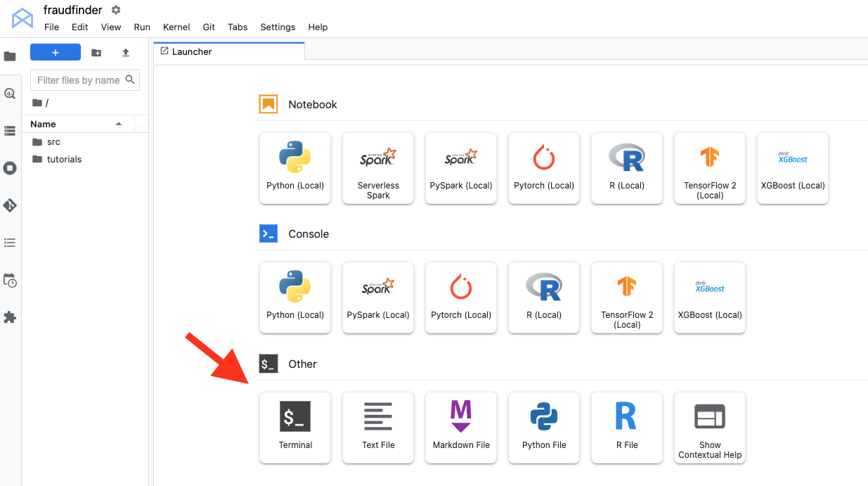This screenshot has height=486, width=868.
Task: Sort files by Name column
Action: pyautogui.click(x=43, y=124)
